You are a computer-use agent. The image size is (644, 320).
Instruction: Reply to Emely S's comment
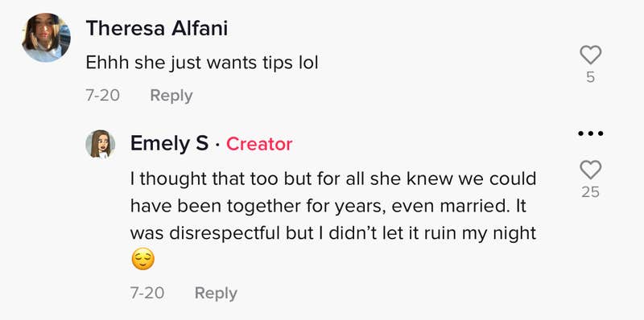click(216, 293)
